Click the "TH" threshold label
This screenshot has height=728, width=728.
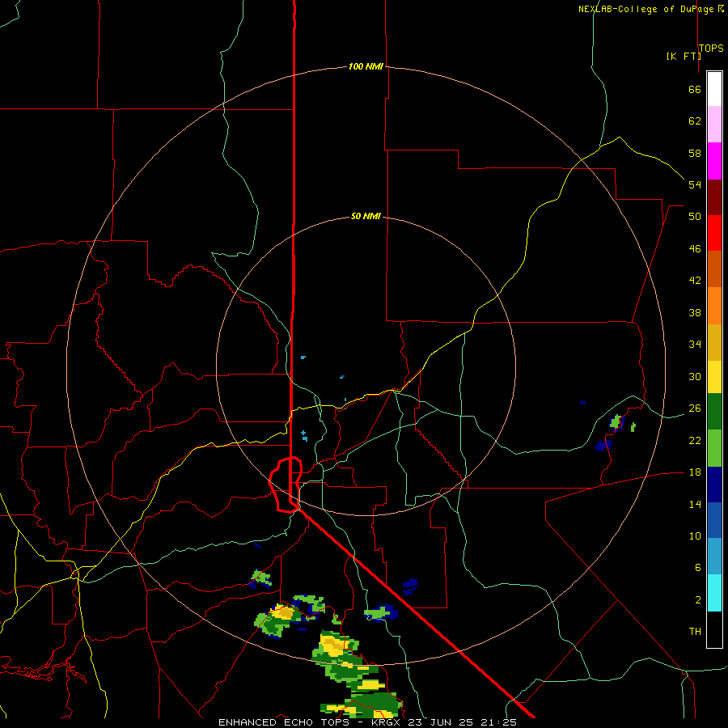(695, 632)
